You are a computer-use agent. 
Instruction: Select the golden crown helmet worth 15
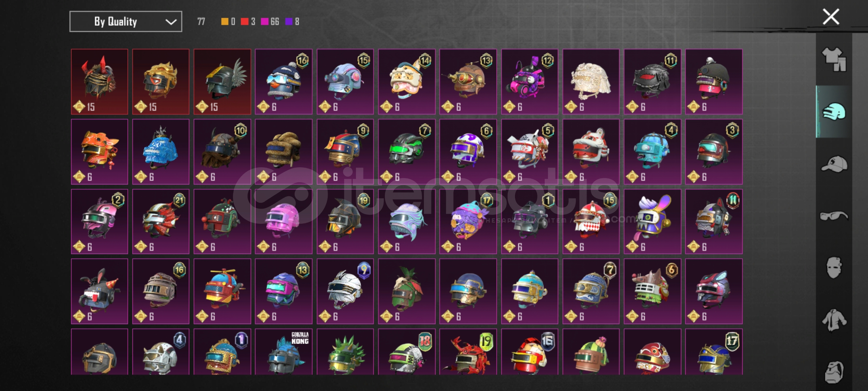pyautogui.click(x=161, y=82)
